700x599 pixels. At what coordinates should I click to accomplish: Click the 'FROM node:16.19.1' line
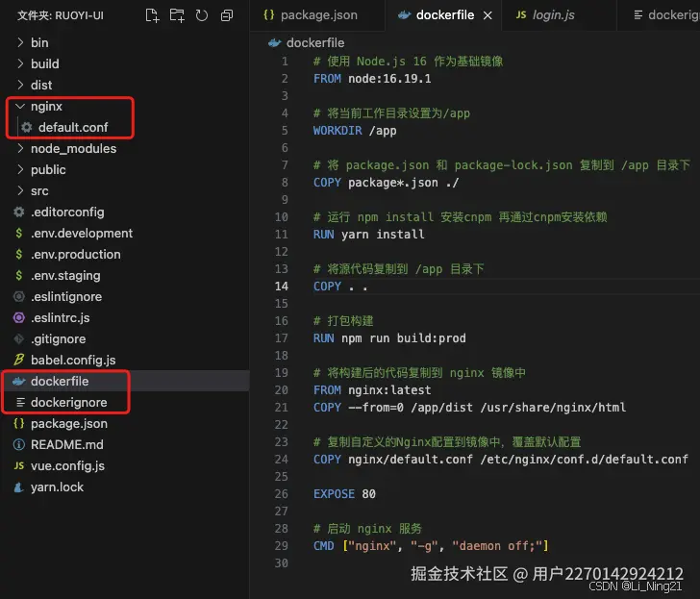(x=372, y=79)
